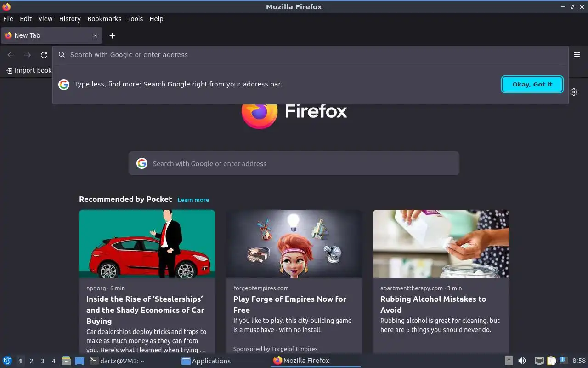Select the New Tab tab
This screenshot has width=588, height=368.
click(x=51, y=35)
